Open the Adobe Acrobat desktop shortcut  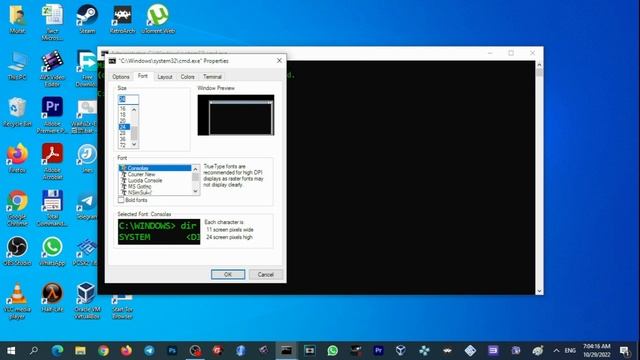pos(52,162)
